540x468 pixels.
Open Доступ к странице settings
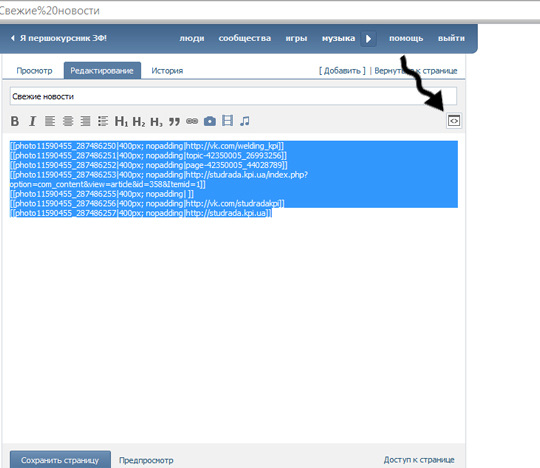pos(419,460)
